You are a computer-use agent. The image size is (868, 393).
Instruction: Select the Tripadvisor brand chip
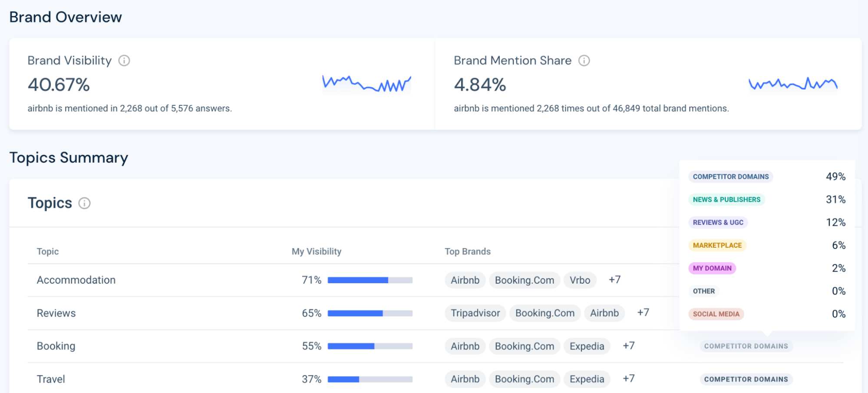pos(475,313)
